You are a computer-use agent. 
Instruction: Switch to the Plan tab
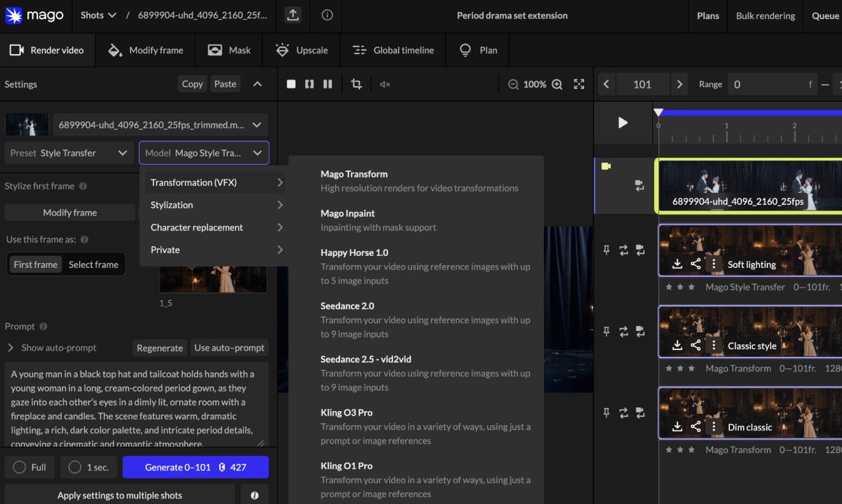478,50
